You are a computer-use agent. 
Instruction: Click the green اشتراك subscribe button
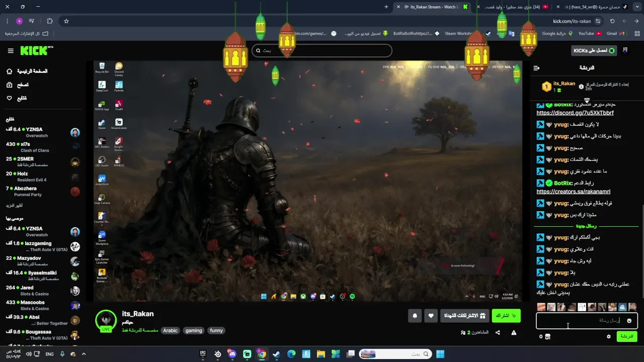(x=506, y=316)
